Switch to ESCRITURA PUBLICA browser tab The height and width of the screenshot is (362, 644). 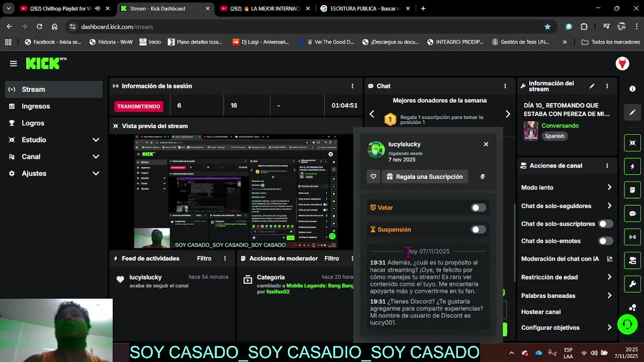click(365, 9)
